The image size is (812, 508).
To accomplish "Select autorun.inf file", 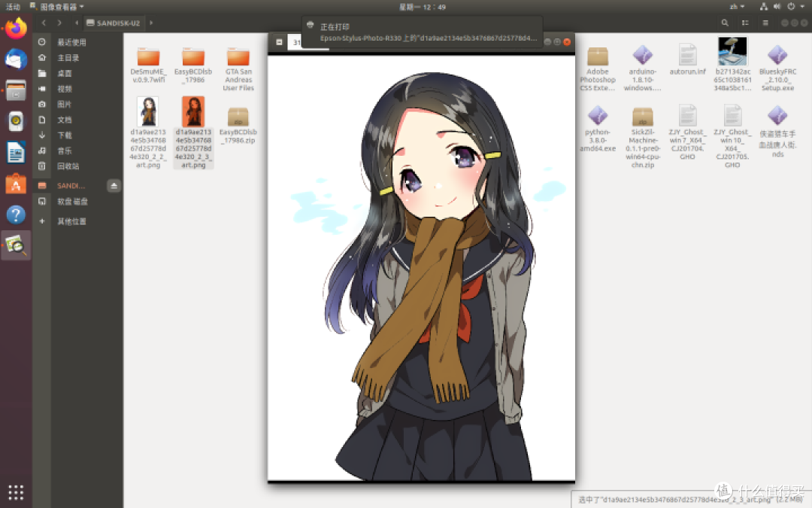I will tap(688, 59).
